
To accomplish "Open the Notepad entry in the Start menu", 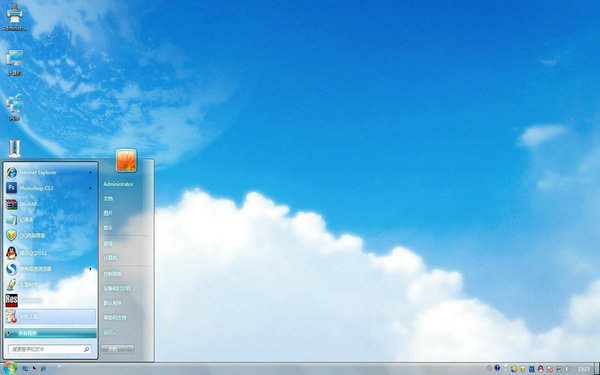I will pyautogui.click(x=50, y=220).
